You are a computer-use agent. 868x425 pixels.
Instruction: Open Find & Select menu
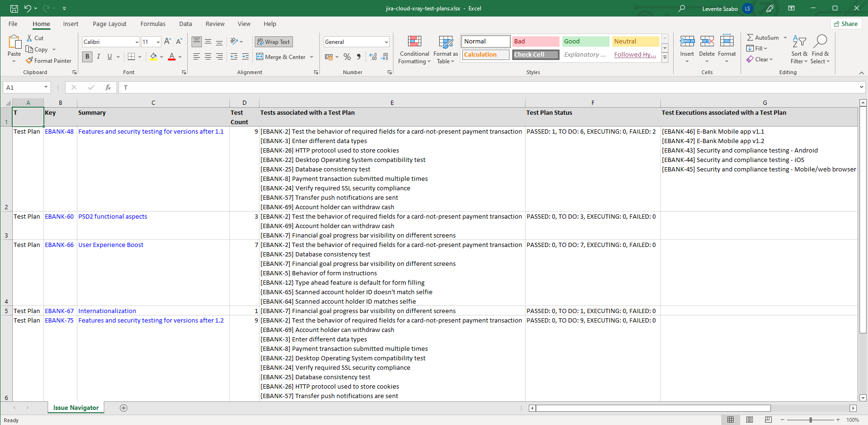click(820, 50)
